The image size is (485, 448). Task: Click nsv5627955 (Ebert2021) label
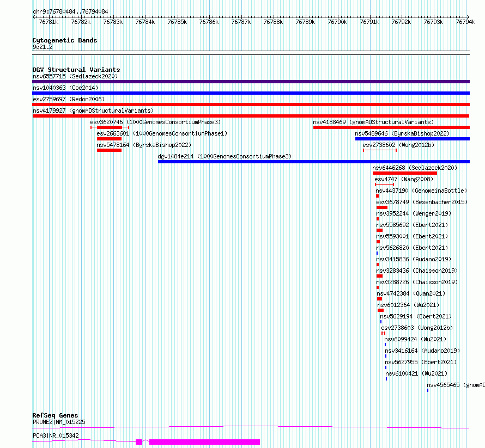[421, 362]
